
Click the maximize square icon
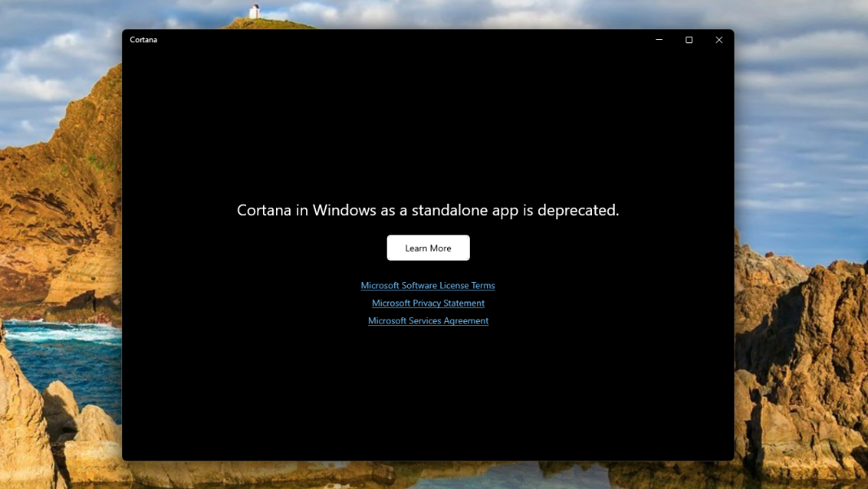point(688,39)
